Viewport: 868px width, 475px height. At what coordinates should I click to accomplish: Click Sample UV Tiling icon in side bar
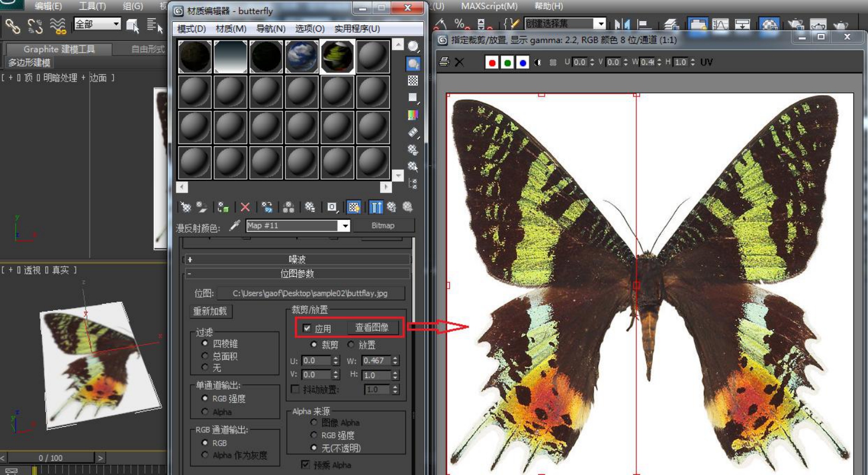[413, 98]
